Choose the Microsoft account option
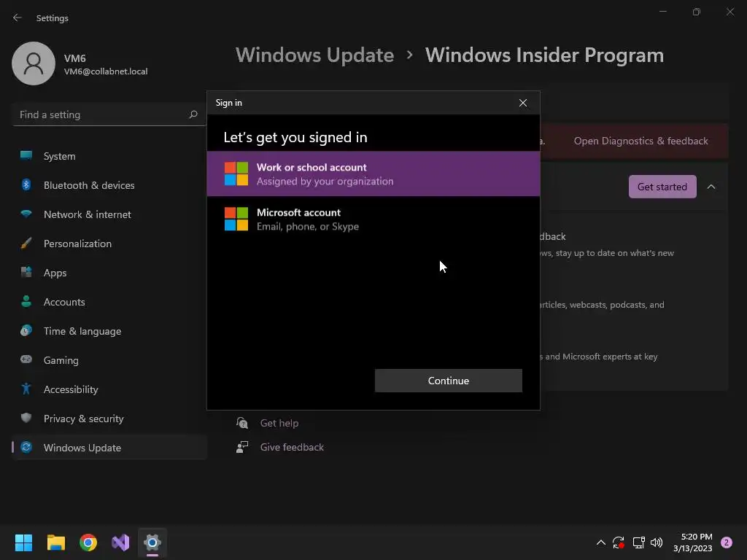The height and width of the screenshot is (560, 747). (373, 219)
